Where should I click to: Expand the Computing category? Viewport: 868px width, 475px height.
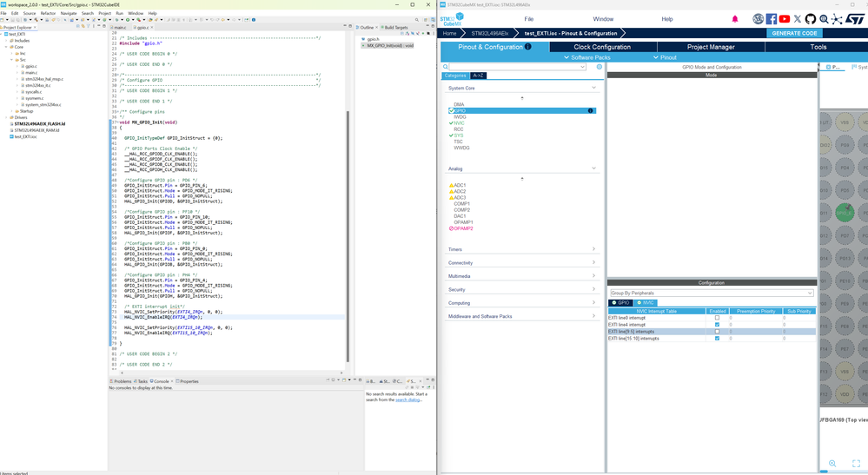(x=593, y=302)
